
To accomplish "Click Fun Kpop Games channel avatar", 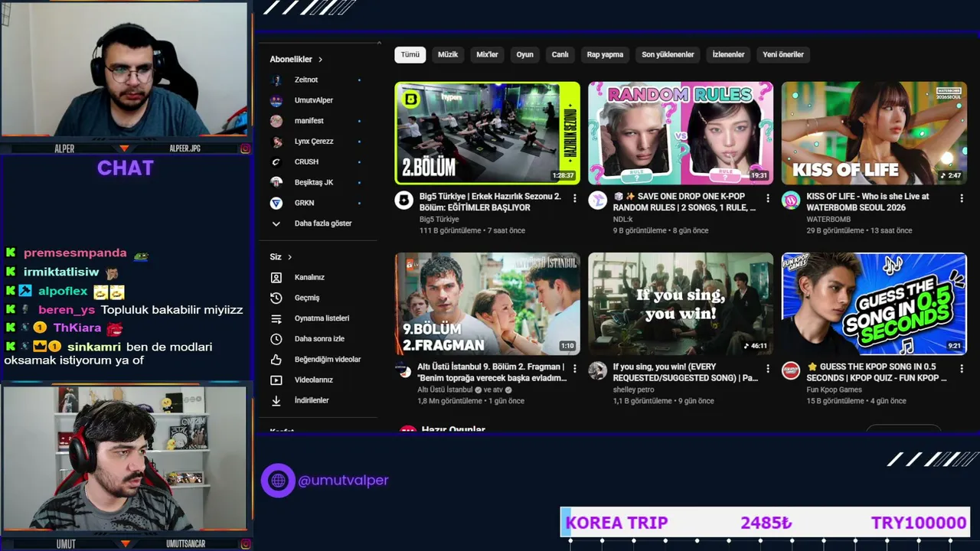I will coord(790,371).
